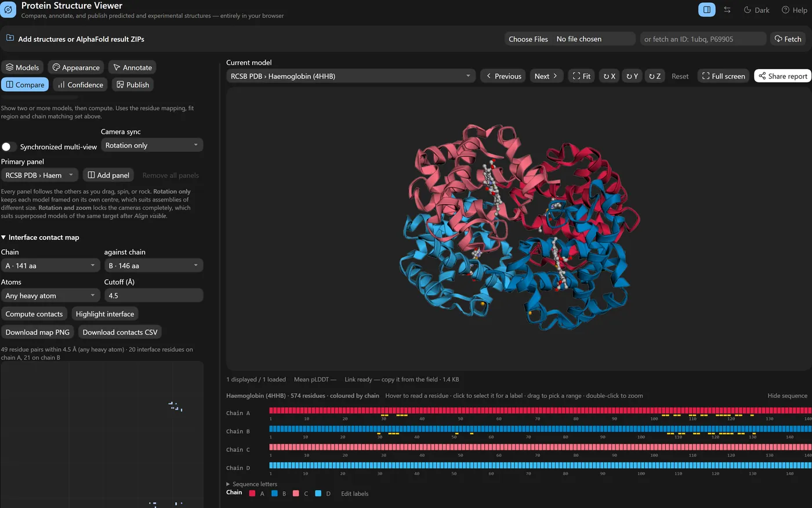Switch to the Appearance tab
Viewport: 812px width, 508px height.
click(x=76, y=67)
